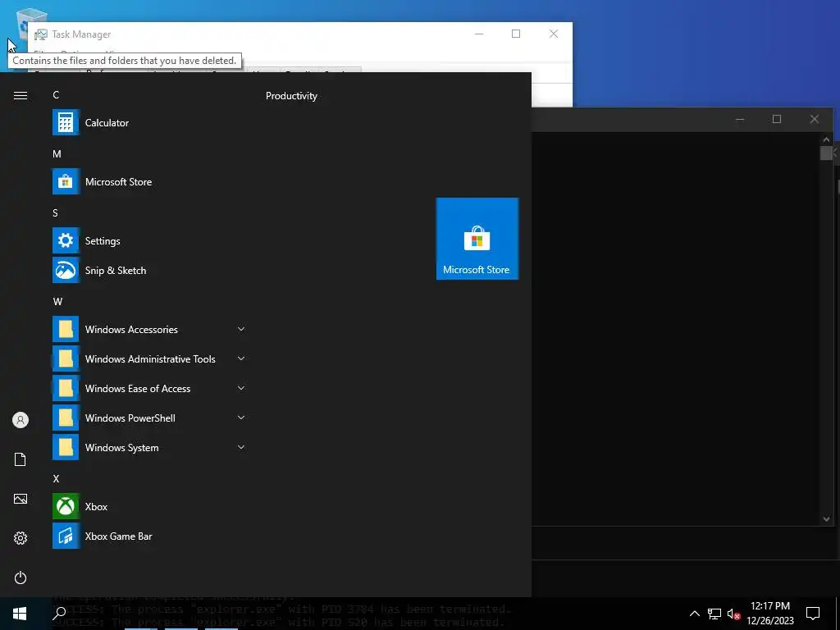840x630 pixels.
Task: Click the letter M section header
Action: point(57,153)
